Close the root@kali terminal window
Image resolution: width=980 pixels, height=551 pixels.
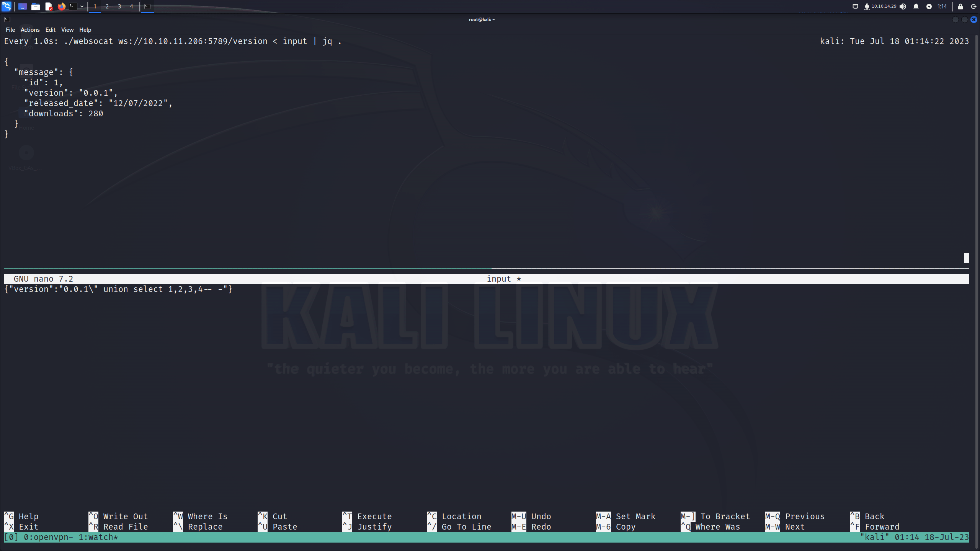click(x=974, y=20)
